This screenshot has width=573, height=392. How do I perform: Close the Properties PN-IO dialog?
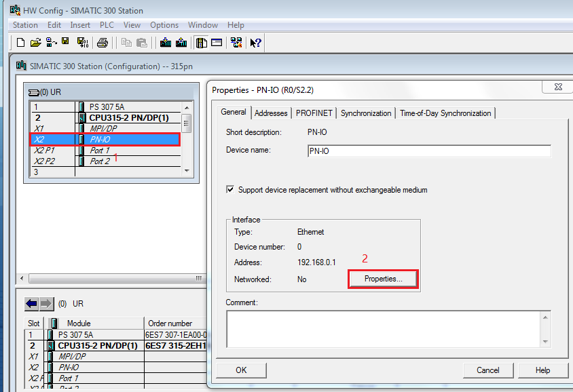click(557, 87)
